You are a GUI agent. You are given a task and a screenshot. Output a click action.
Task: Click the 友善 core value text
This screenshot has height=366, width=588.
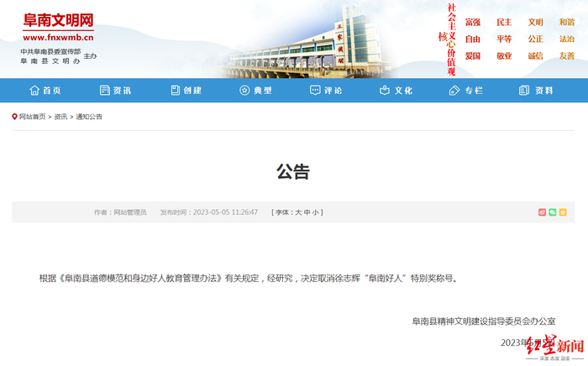pos(567,55)
